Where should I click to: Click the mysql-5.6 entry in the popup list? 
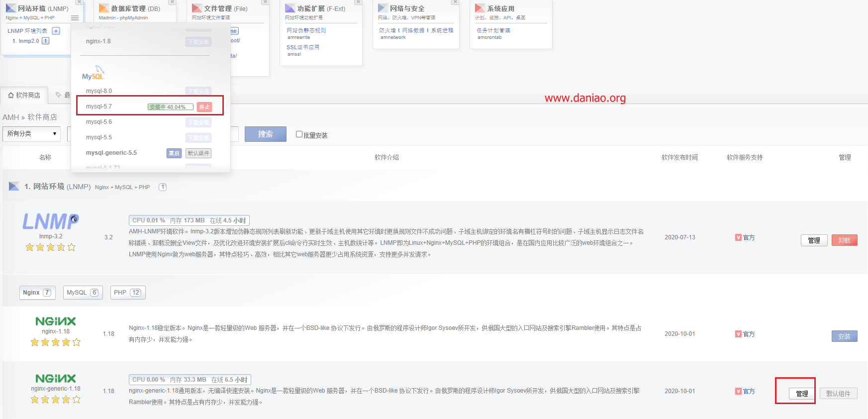99,122
